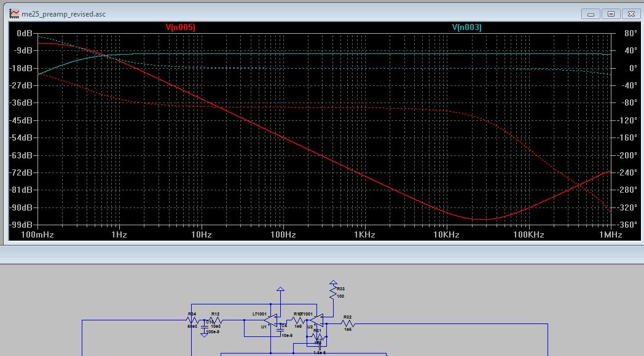Click the 100e-9 value of C10
The height and width of the screenshot is (356, 644).
(213, 332)
